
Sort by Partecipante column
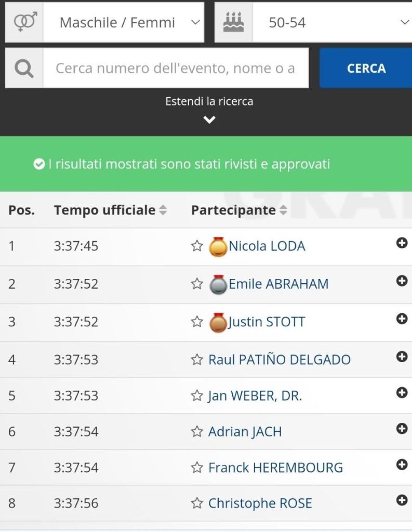(238, 210)
